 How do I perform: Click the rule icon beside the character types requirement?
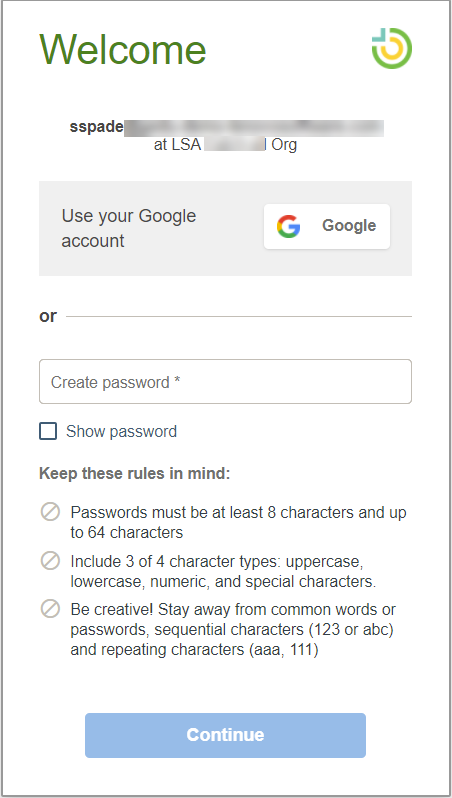click(x=50, y=561)
